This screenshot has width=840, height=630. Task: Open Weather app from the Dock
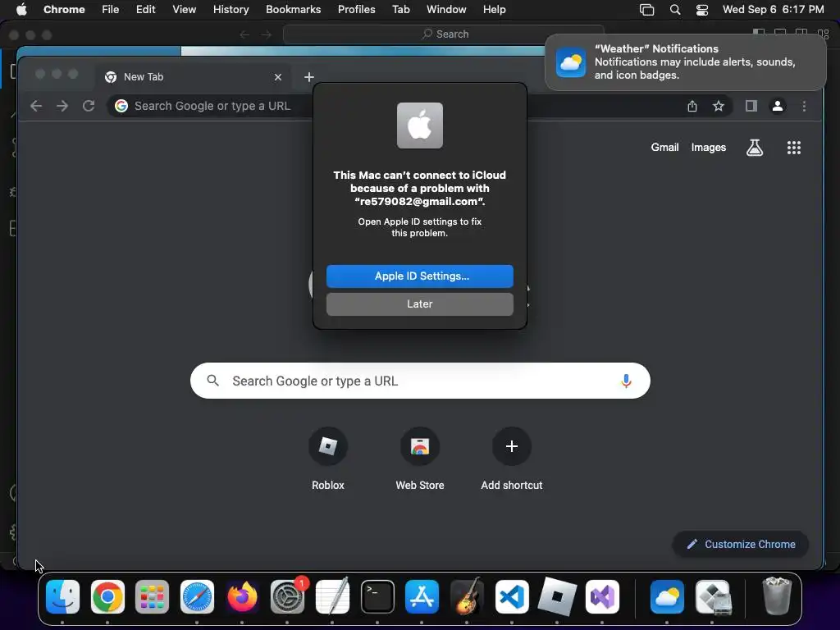[x=667, y=597]
